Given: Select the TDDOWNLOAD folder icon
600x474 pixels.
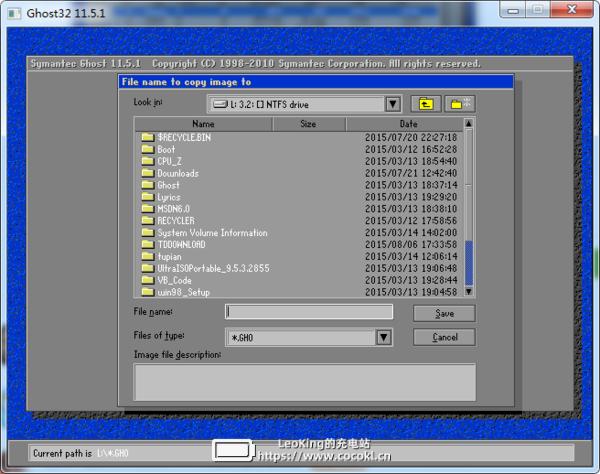Looking at the screenshot, I should pyautogui.click(x=148, y=244).
